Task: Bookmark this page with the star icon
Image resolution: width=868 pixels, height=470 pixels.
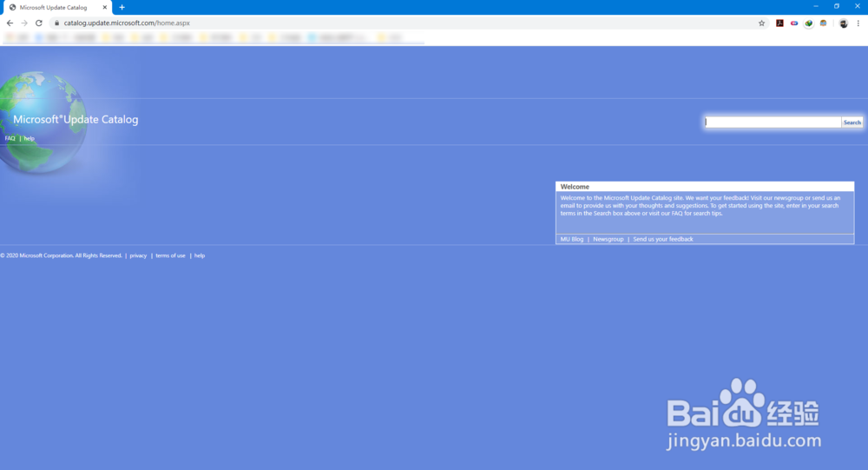Action: pyautogui.click(x=762, y=23)
